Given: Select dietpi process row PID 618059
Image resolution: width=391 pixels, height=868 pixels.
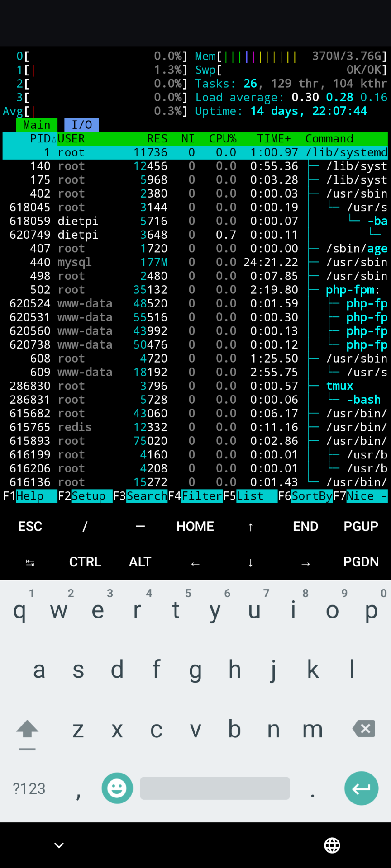Looking at the screenshot, I should click(195, 221).
